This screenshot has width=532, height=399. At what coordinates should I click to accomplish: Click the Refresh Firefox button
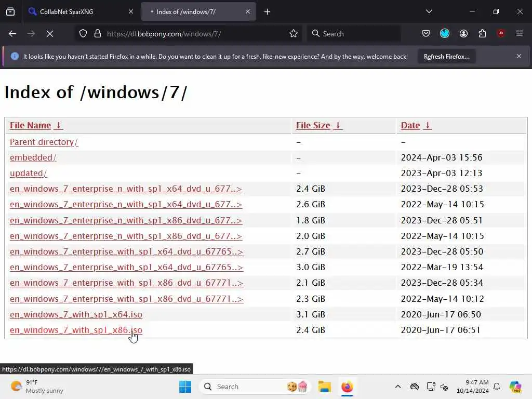(446, 57)
